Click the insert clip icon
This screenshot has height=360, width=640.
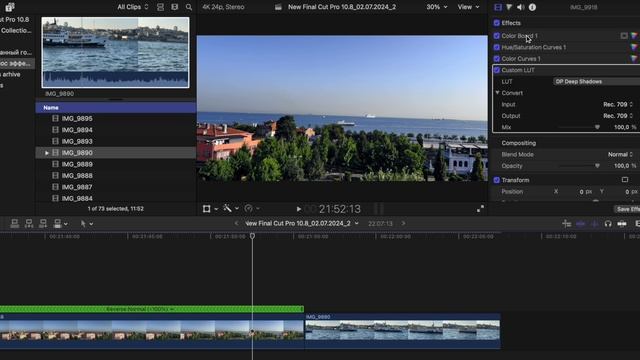(29, 223)
